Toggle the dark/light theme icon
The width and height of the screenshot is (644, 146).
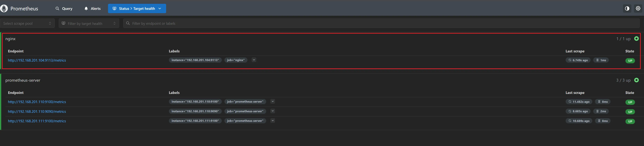coord(627,8)
